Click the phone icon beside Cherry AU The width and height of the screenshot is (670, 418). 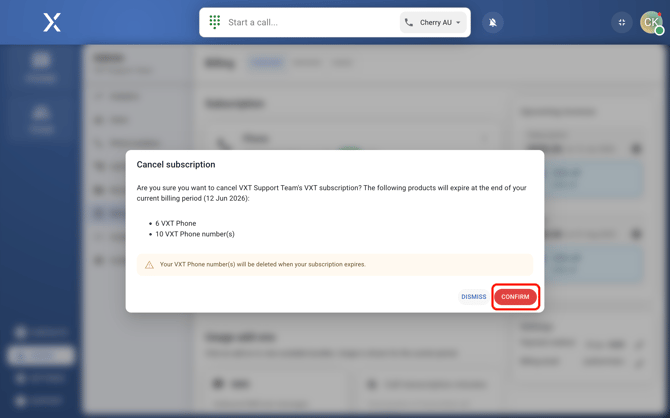[x=409, y=22]
